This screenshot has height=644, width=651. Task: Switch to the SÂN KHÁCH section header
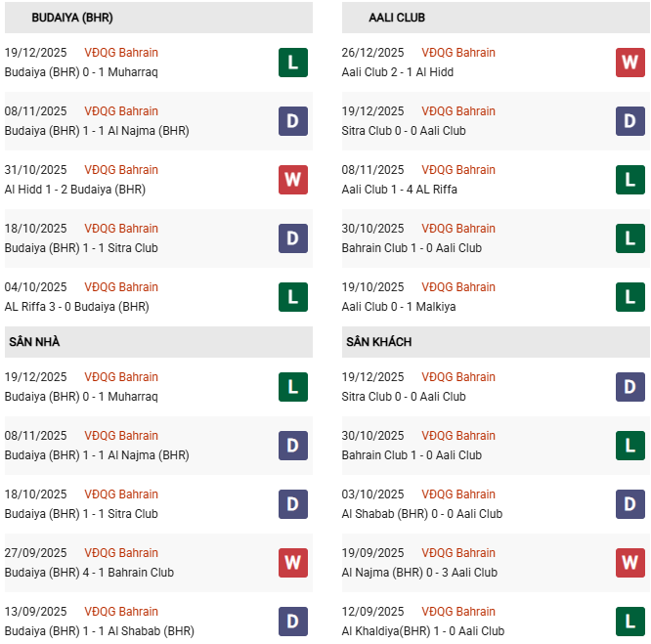378,342
